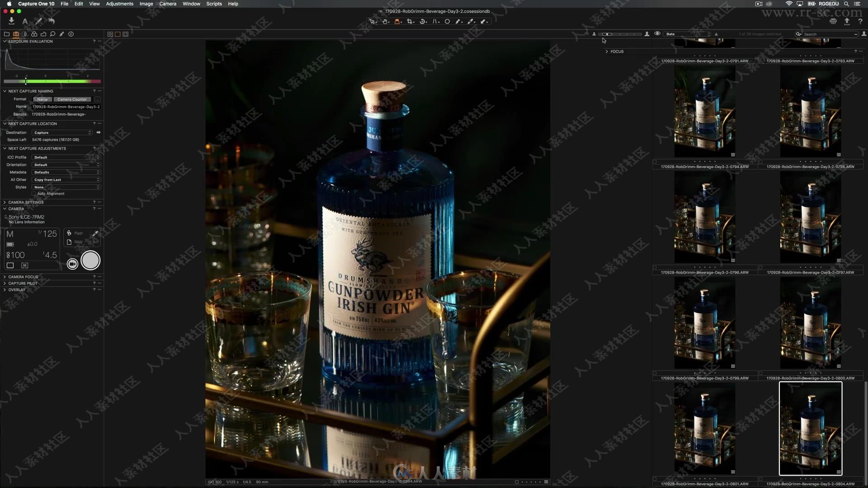Open the Adjustments menu
Screen dimensions: 868x488
119,4
